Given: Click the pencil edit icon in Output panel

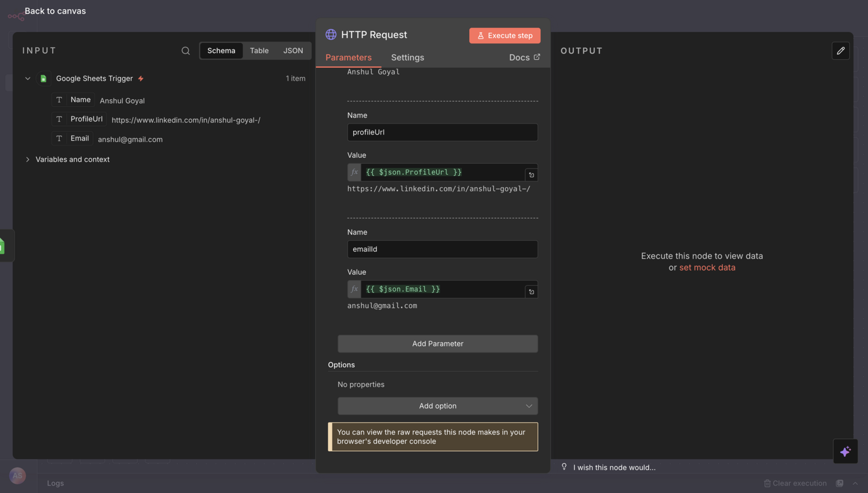Looking at the screenshot, I should click(x=840, y=50).
